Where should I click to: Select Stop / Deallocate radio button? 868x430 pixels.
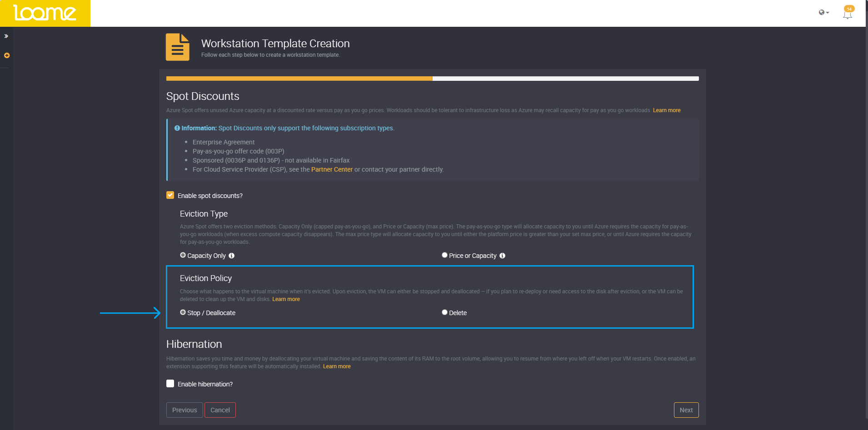183,312
